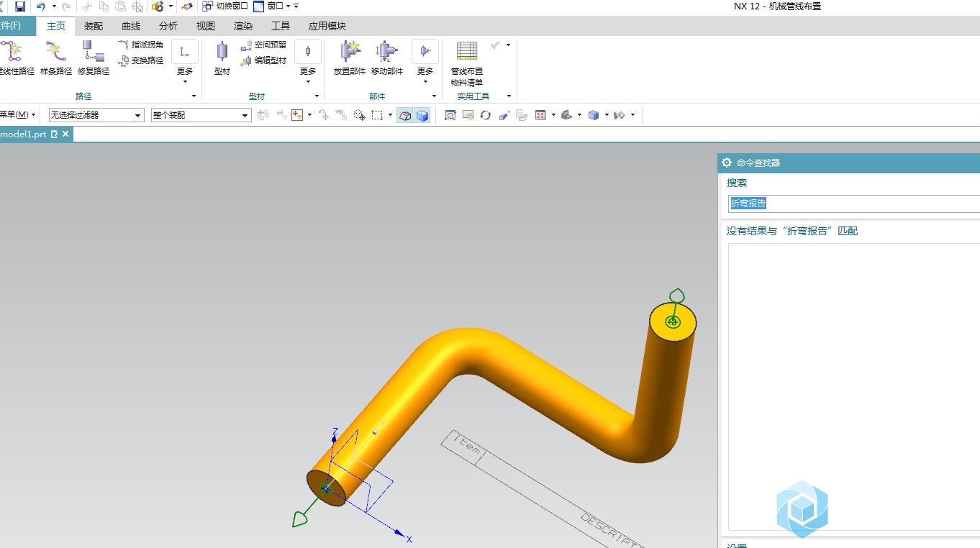
Task: Open the Menu (菜单) dropdown
Action: (x=18, y=115)
